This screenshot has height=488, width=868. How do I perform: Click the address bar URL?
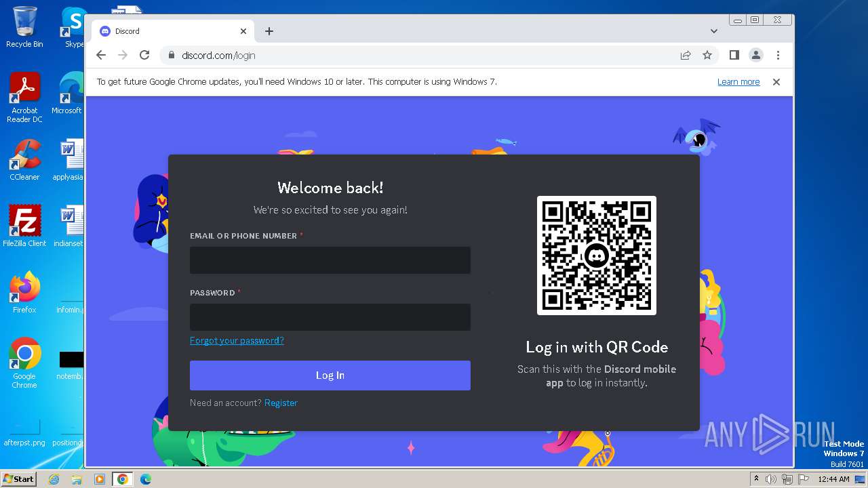point(218,56)
